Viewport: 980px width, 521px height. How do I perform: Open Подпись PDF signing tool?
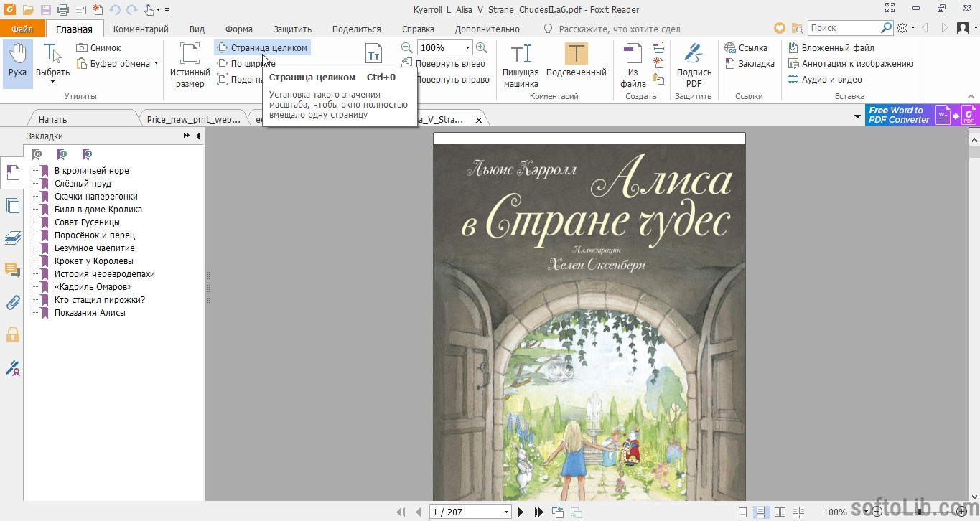click(x=694, y=65)
